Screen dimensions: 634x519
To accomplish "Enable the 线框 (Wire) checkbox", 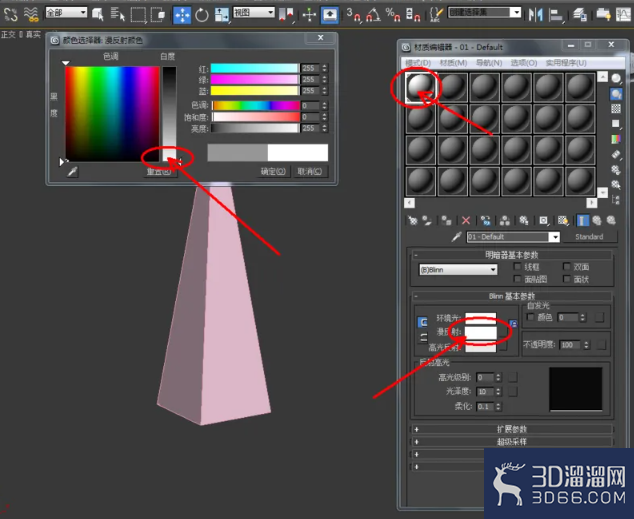I will [517, 266].
